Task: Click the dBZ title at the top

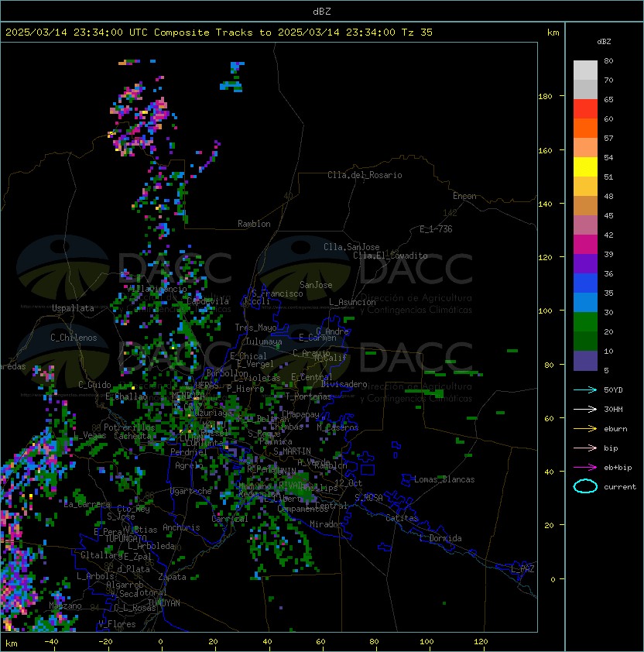Action: tap(322, 12)
